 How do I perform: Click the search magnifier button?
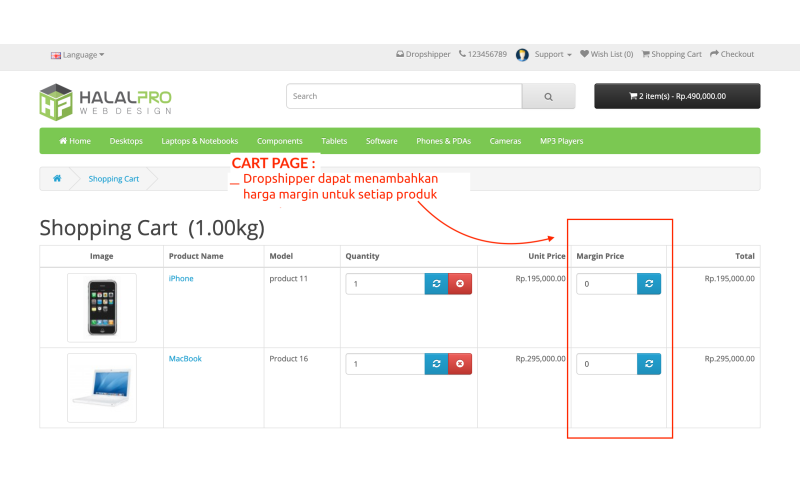[x=548, y=96]
